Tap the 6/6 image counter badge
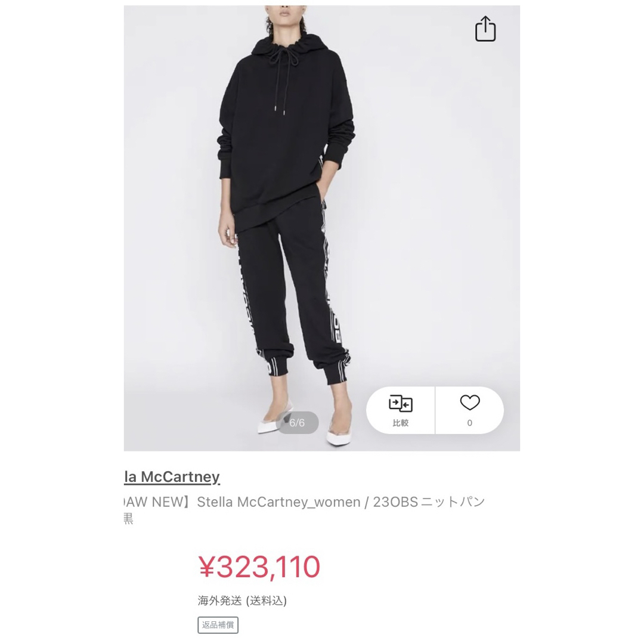Image resolution: width=644 pixels, height=644 pixels. click(297, 423)
